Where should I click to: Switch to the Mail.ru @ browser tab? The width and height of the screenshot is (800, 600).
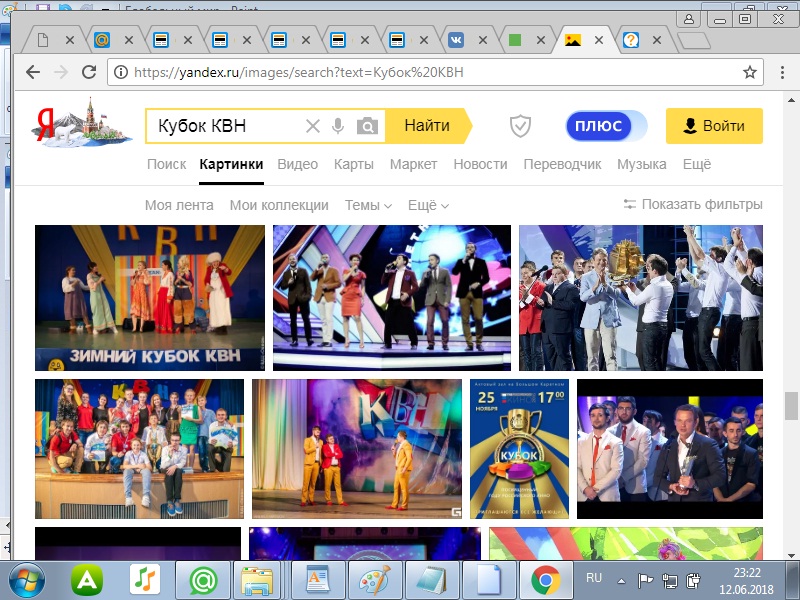pyautogui.click(x=102, y=40)
